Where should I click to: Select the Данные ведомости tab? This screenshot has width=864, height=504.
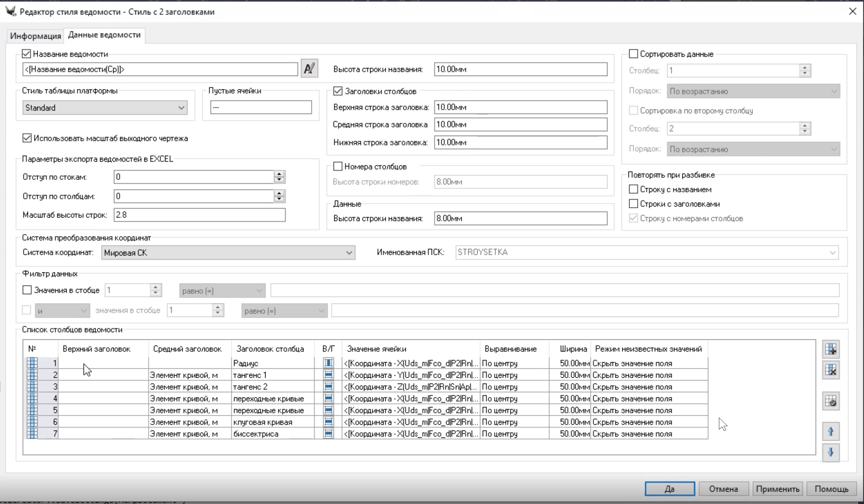point(104,35)
